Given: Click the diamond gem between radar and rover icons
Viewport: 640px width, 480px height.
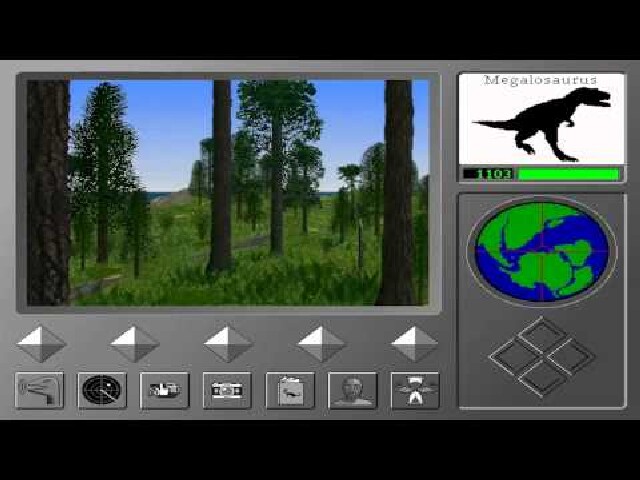Looking at the screenshot, I should 135,344.
